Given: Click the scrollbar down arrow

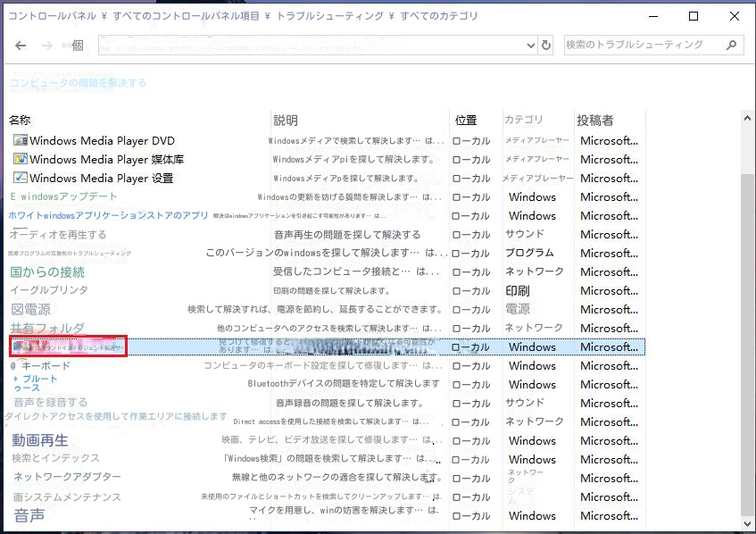Looking at the screenshot, I should click(x=748, y=526).
